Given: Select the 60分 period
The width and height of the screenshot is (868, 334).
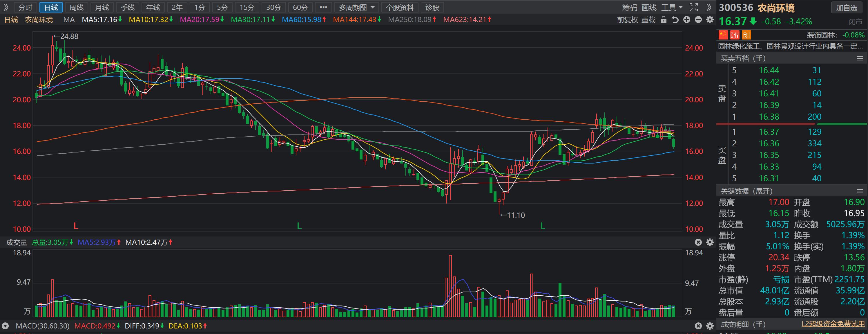Looking at the screenshot, I should [x=300, y=8].
